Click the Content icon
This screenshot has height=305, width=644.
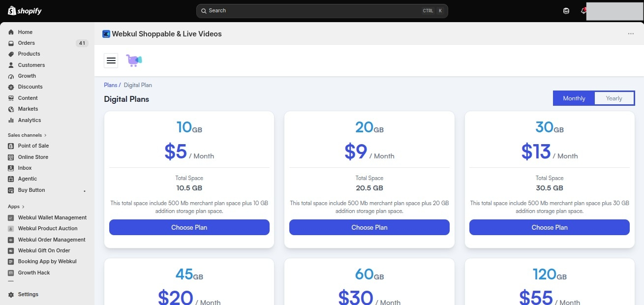[11, 98]
